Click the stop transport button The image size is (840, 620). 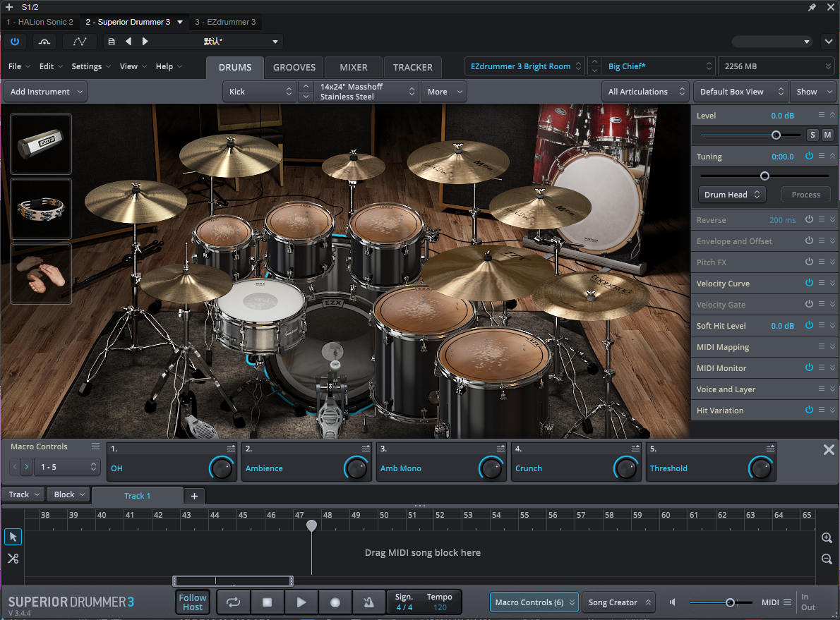267,602
